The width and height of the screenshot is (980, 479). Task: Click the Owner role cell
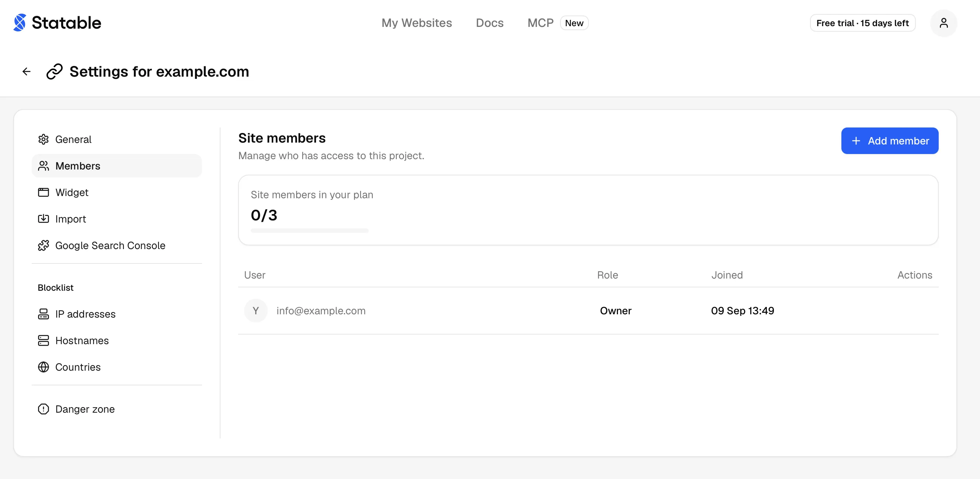[616, 311]
